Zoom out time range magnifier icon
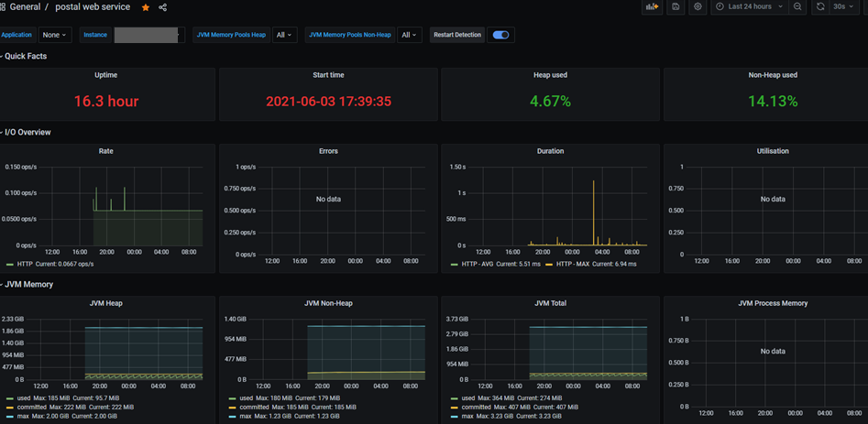The height and width of the screenshot is (424, 868). (x=797, y=6)
